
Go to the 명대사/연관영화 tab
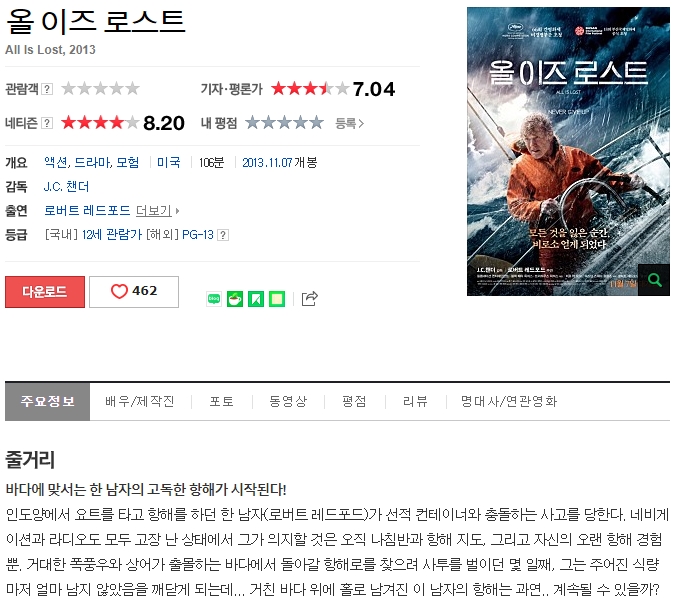tap(509, 401)
